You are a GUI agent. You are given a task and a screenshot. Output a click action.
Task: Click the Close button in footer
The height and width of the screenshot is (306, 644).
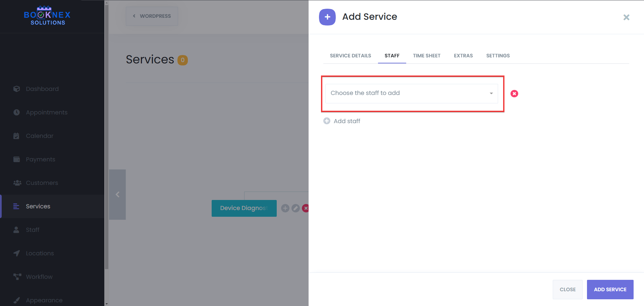pyautogui.click(x=568, y=290)
